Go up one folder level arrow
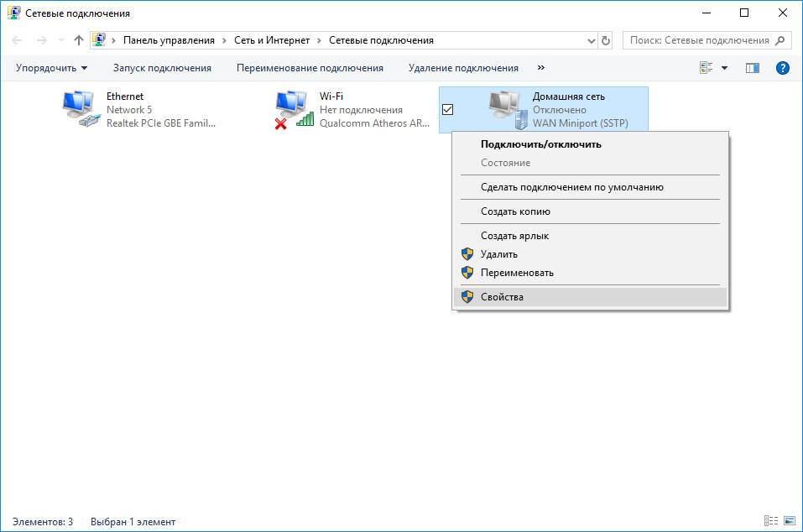Screen dimensions: 803x532 [79, 40]
